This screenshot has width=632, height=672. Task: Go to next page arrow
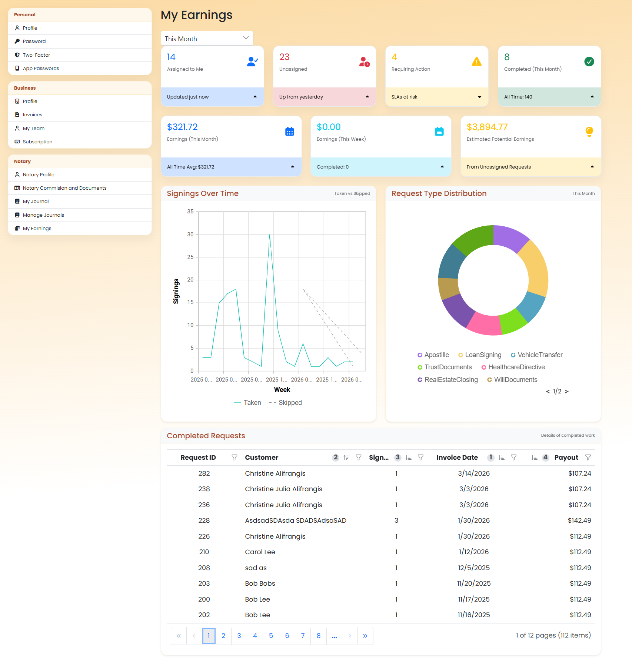(x=350, y=636)
